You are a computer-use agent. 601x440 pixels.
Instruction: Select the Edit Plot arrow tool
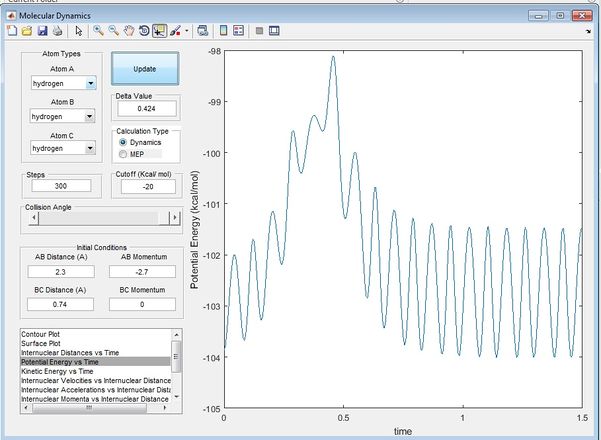coord(79,31)
